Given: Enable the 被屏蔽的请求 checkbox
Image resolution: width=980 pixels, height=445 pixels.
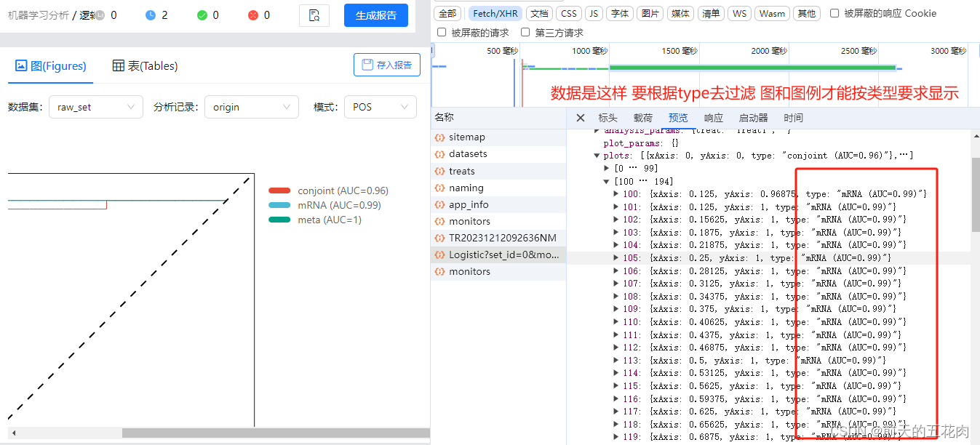Looking at the screenshot, I should point(442,31).
